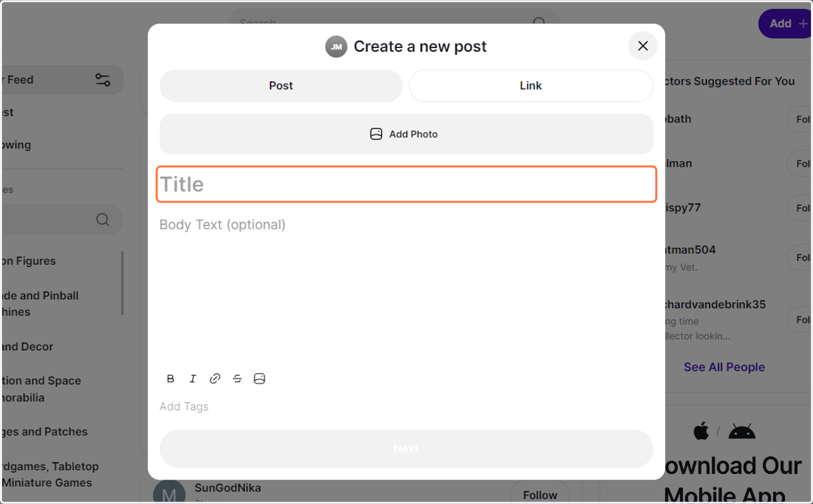The height and width of the screenshot is (504, 813).
Task: Toggle strikethrough formatting
Action: point(237,379)
